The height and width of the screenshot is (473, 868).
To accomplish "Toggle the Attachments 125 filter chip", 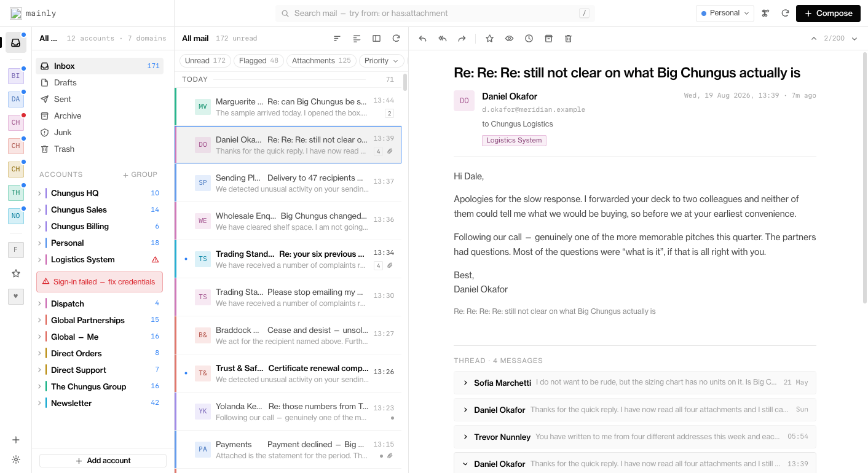I will 322,61.
